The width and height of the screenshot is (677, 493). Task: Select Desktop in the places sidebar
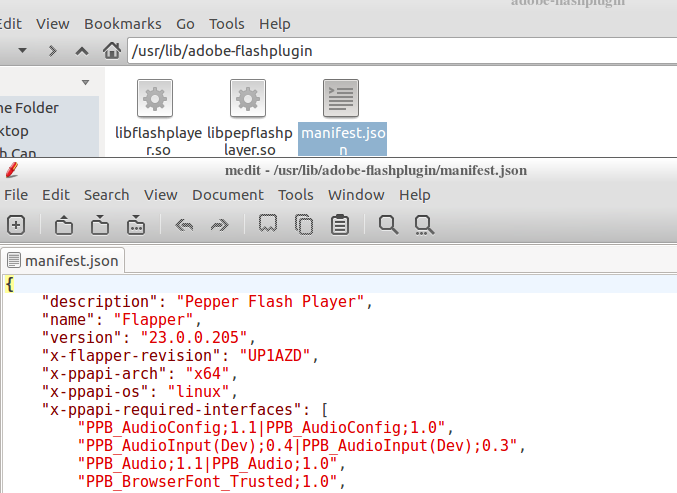tap(14, 131)
